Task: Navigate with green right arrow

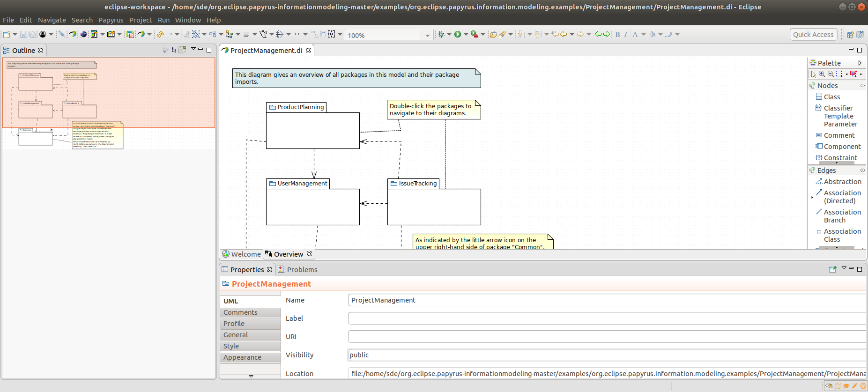Action: tap(607, 34)
